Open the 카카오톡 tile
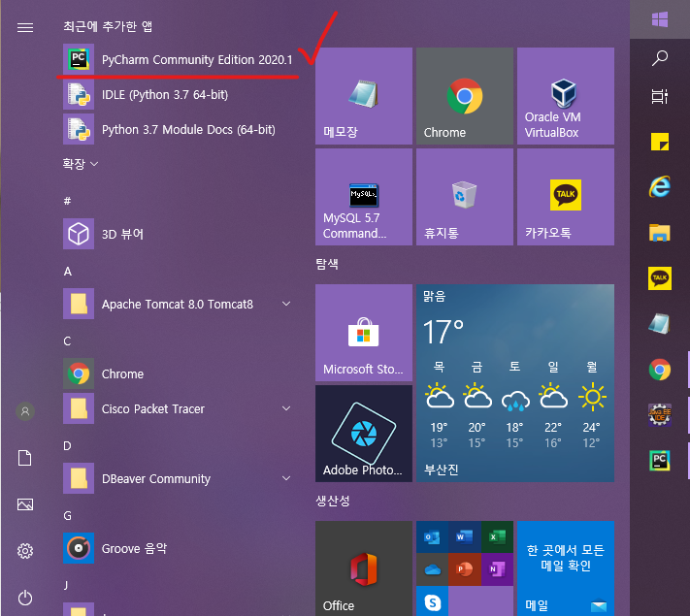Image resolution: width=690 pixels, height=616 pixels. tap(566, 197)
